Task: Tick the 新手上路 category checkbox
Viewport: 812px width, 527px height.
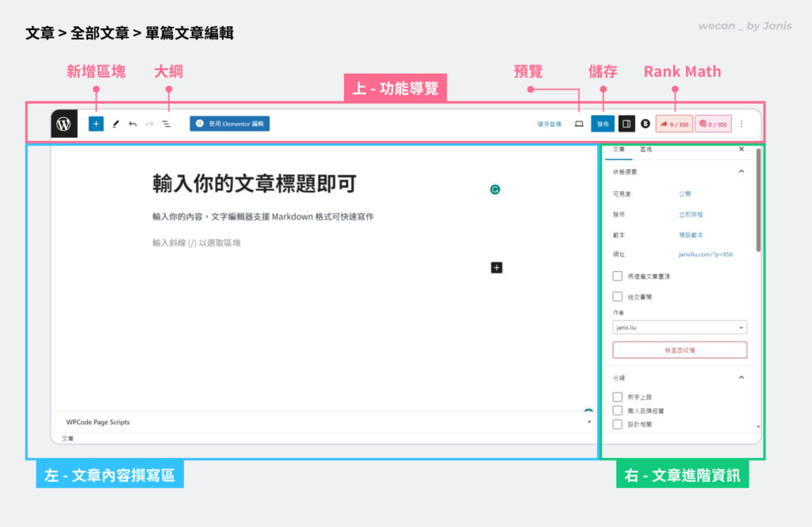Action: click(x=618, y=397)
